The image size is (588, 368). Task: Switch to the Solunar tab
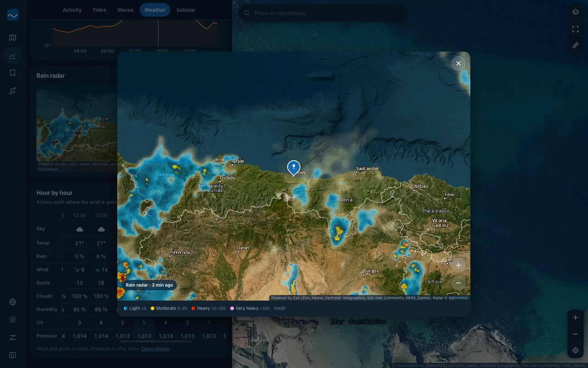(x=186, y=10)
